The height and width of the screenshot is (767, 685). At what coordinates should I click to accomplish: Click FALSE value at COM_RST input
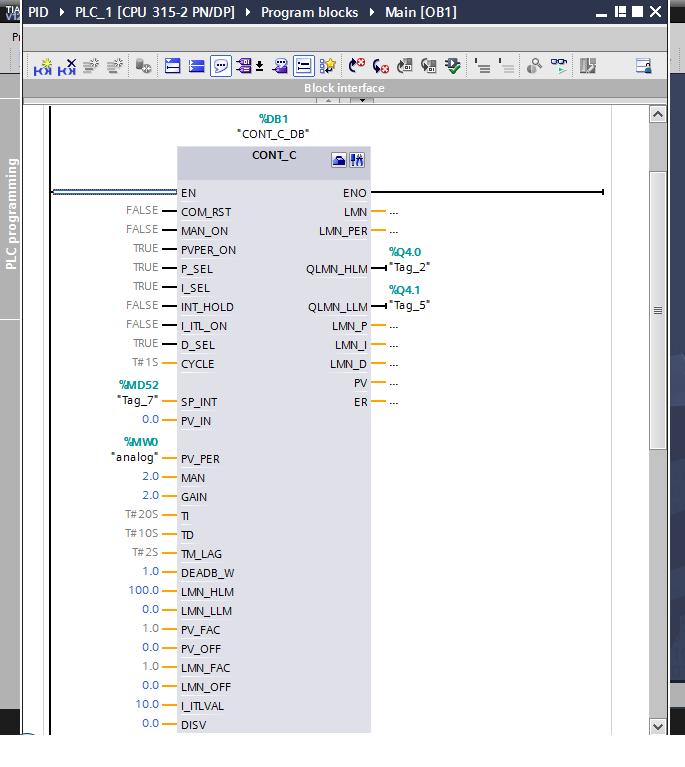(142, 210)
